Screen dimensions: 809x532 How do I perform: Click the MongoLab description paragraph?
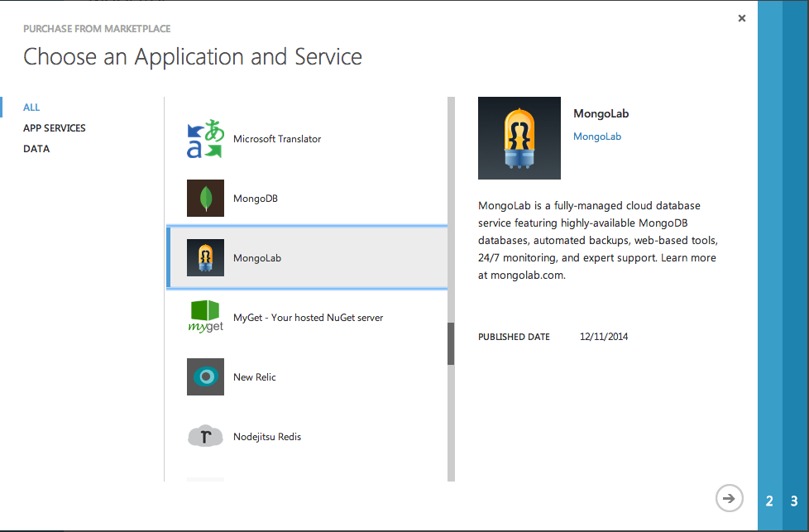598,240
